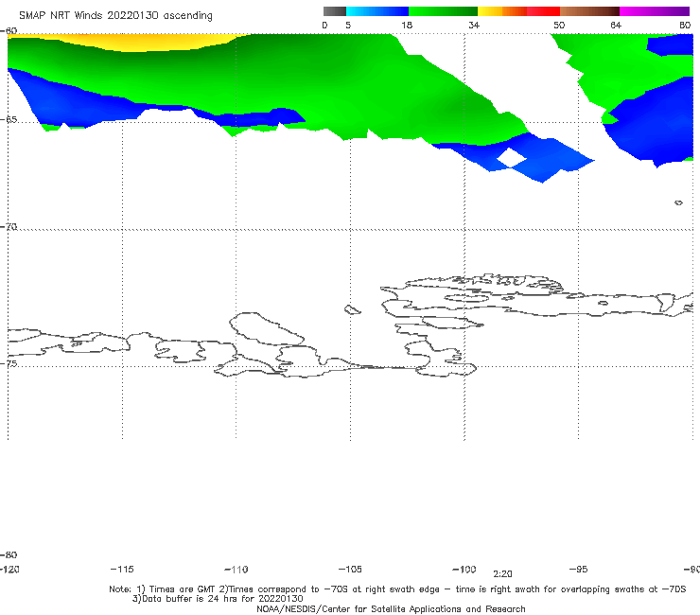Click the 'NOAA/NESDIS/Center for Satellite Applications and Research' credit
This screenshot has width=700, height=615.
coord(391,609)
